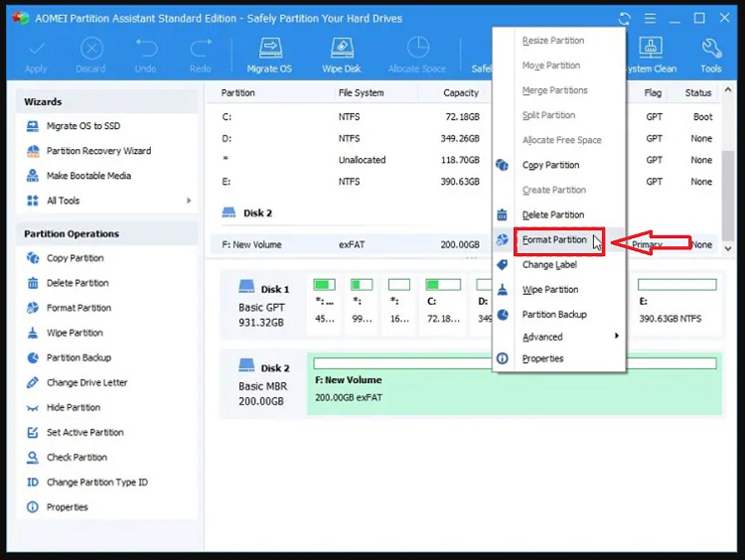Image resolution: width=745 pixels, height=560 pixels.
Task: Click the Capacity column header
Action: pyautogui.click(x=460, y=92)
